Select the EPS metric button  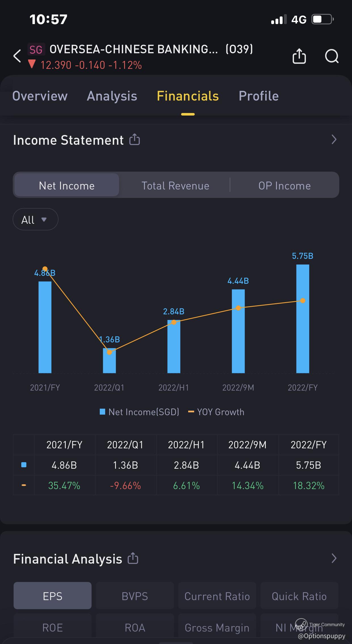coord(52,596)
